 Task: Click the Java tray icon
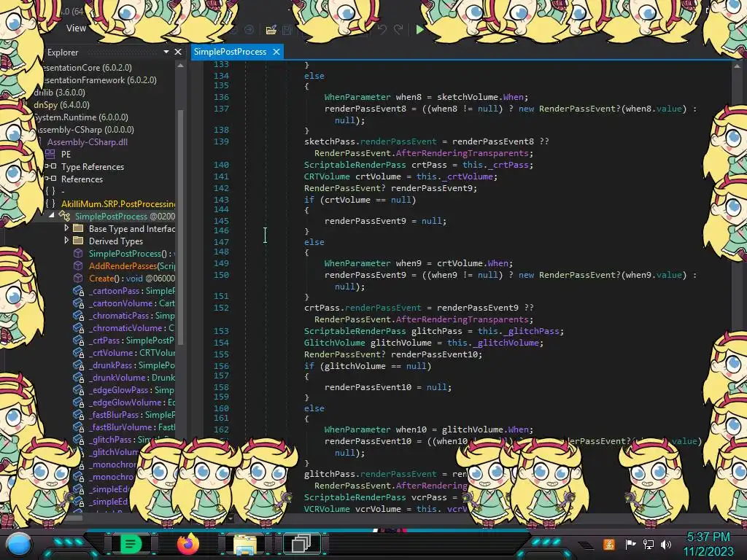(608, 544)
